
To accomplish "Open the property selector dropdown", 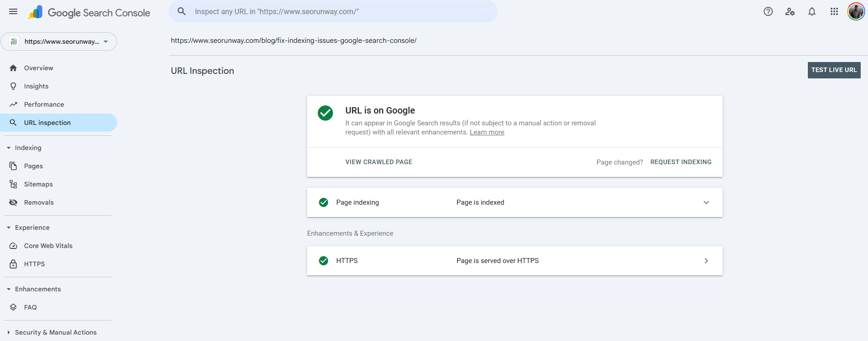I will pos(59,41).
